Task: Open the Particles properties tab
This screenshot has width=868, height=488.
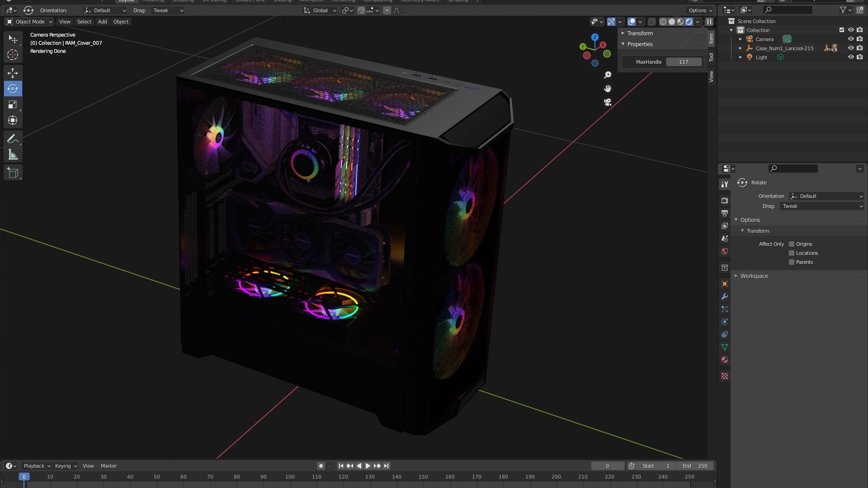Action: (724, 309)
